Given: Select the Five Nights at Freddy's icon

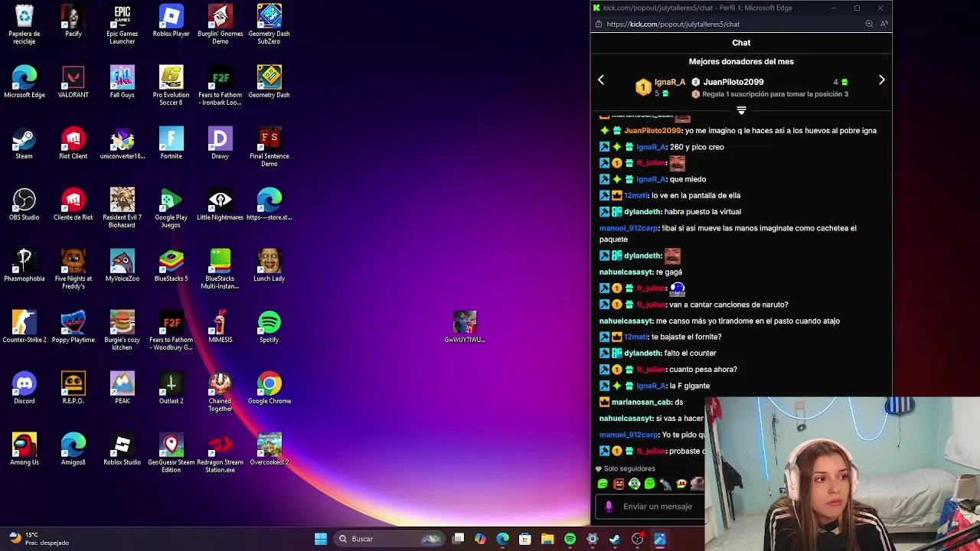Looking at the screenshot, I should pyautogui.click(x=73, y=269).
